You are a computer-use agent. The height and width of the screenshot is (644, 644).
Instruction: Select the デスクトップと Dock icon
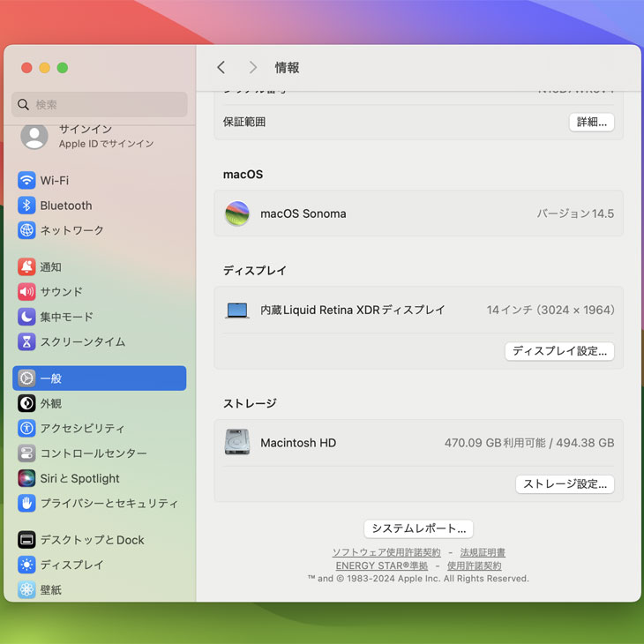(x=26, y=540)
